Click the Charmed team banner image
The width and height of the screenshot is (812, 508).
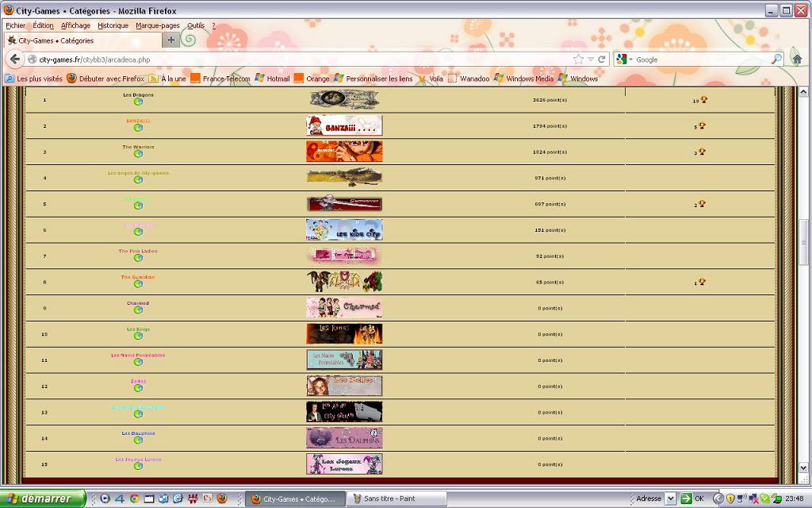point(344,308)
